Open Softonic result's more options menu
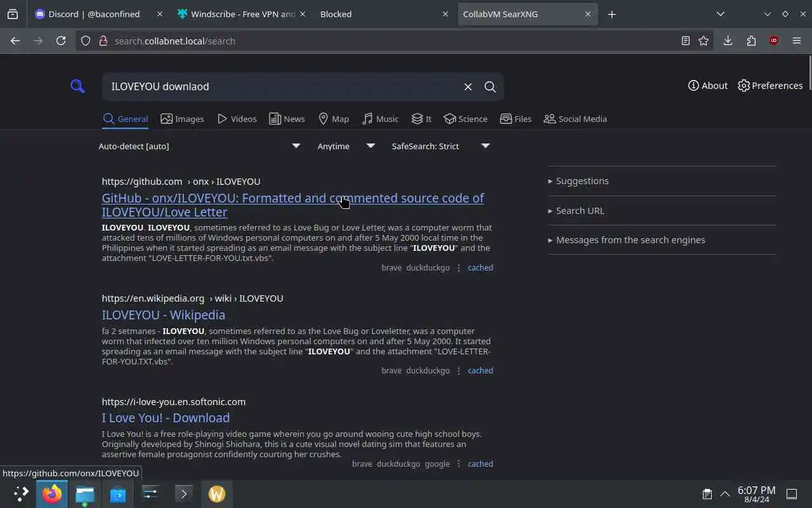Screen dimensions: 812x508 pyautogui.click(x=459, y=464)
